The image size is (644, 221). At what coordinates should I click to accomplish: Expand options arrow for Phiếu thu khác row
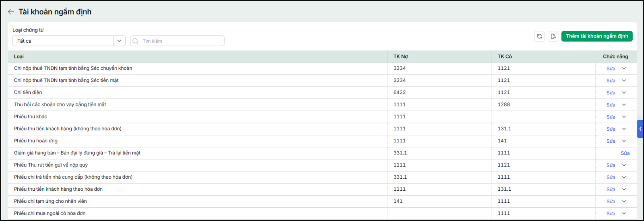[624, 117]
